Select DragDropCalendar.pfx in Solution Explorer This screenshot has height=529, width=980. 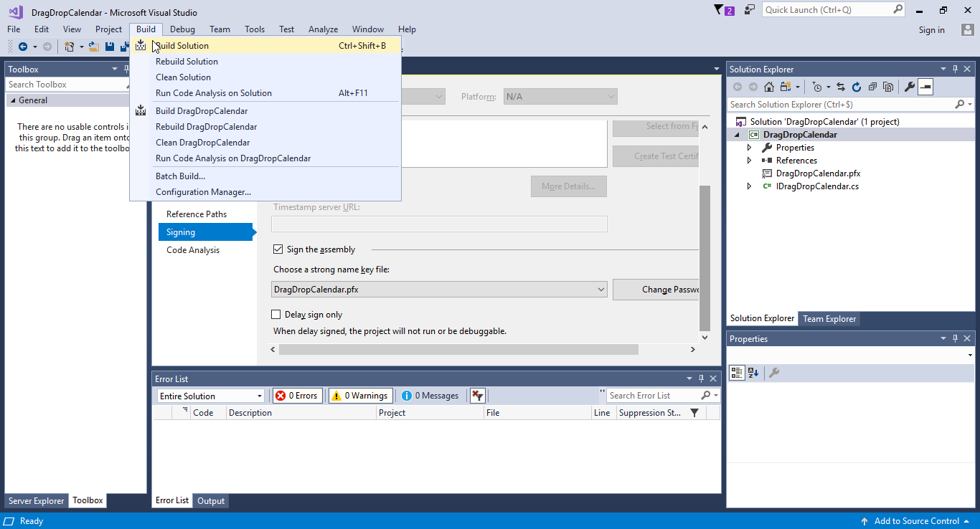[x=818, y=173]
